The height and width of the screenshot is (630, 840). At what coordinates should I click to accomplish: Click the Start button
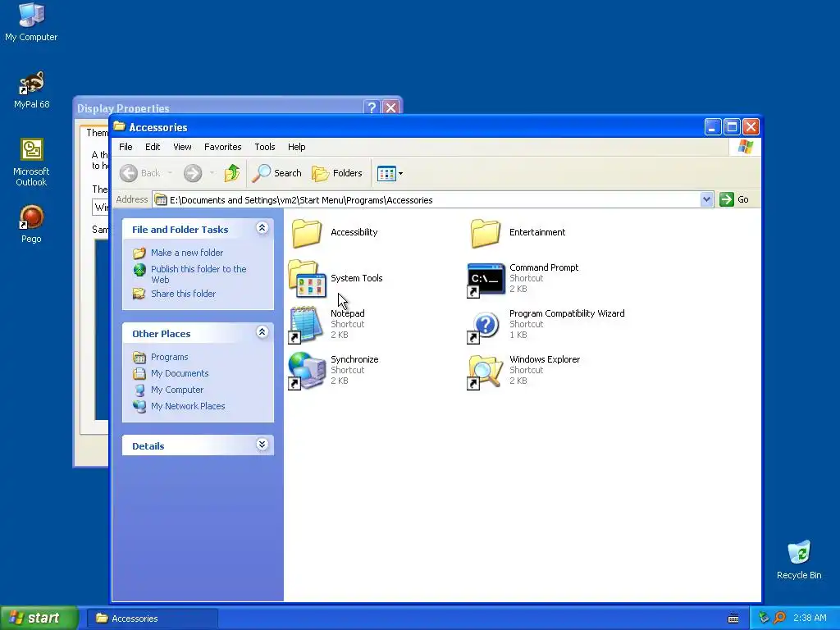coord(39,619)
